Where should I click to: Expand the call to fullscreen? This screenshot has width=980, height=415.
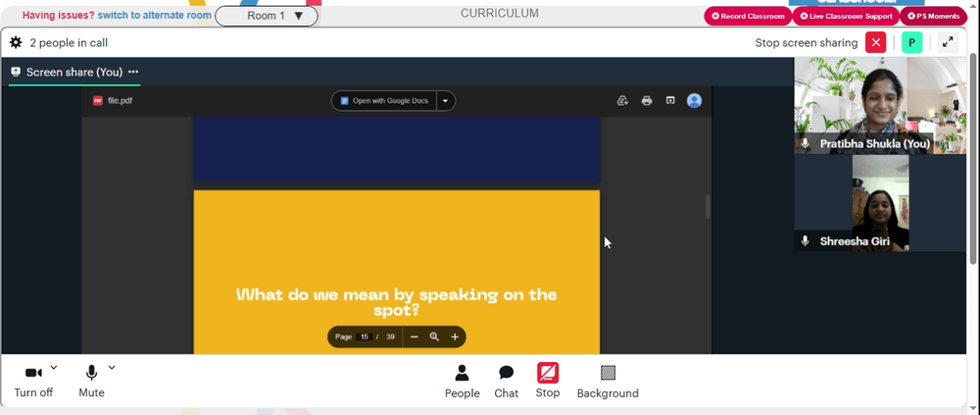tap(948, 42)
